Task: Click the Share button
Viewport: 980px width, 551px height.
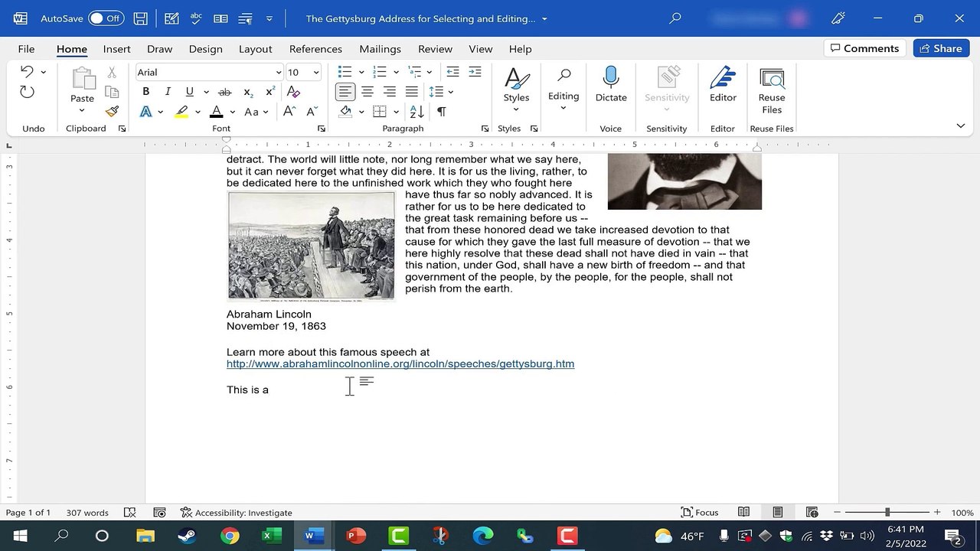Action: coord(941,48)
